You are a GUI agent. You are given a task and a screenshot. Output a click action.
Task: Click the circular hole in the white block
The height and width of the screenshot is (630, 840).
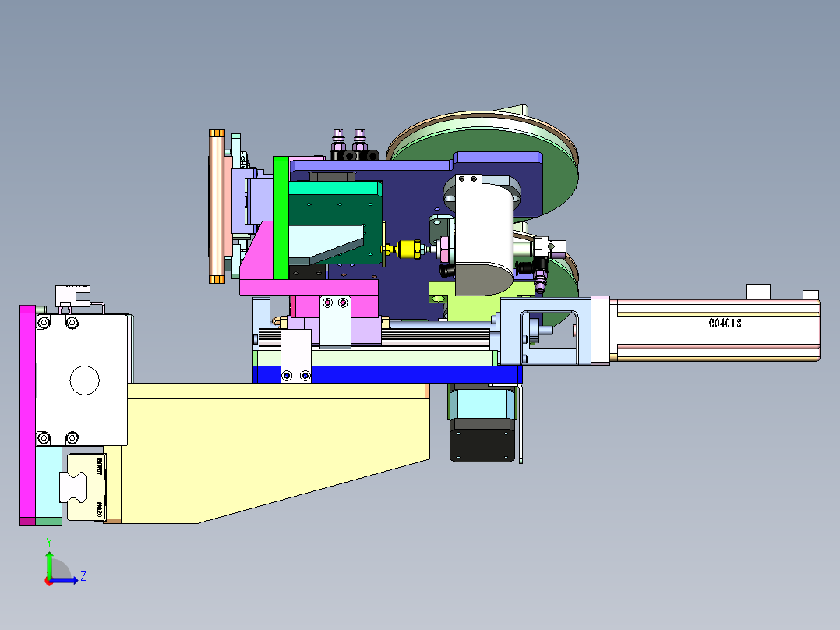[x=85, y=380]
